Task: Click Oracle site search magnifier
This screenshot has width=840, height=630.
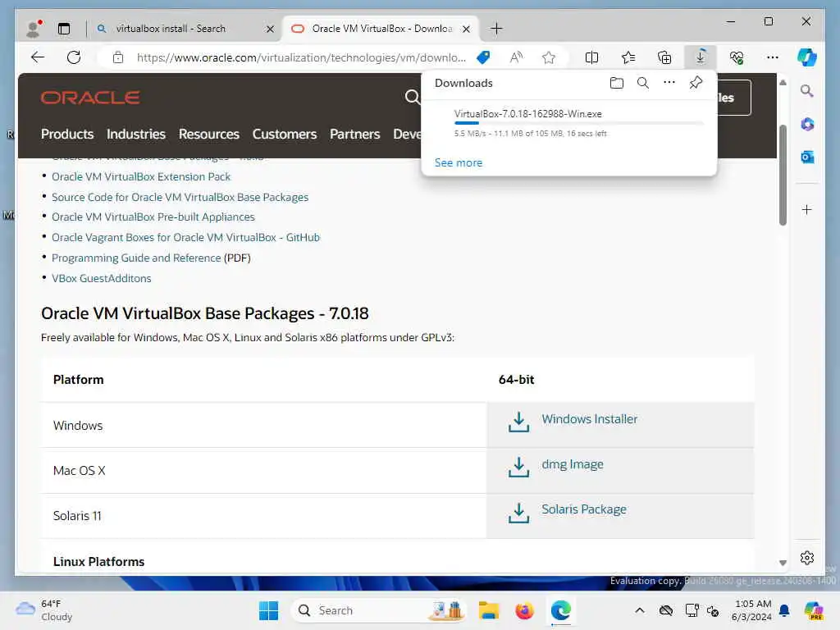Action: pos(412,97)
